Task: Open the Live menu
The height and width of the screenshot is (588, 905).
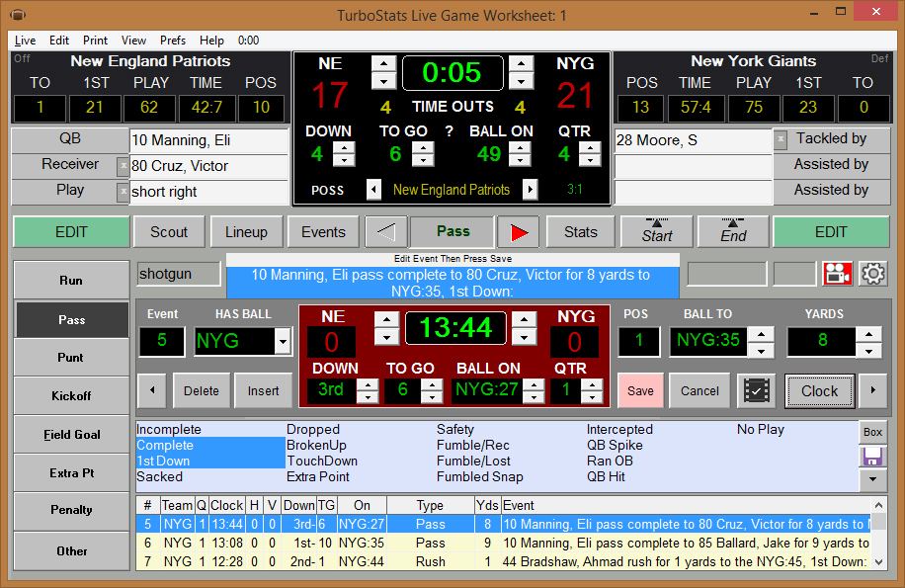Action: (25, 41)
